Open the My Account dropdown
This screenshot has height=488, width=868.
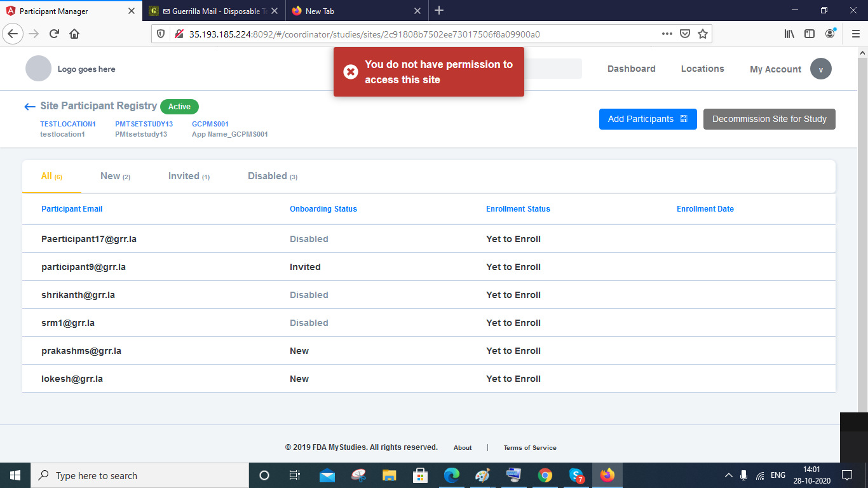point(820,69)
